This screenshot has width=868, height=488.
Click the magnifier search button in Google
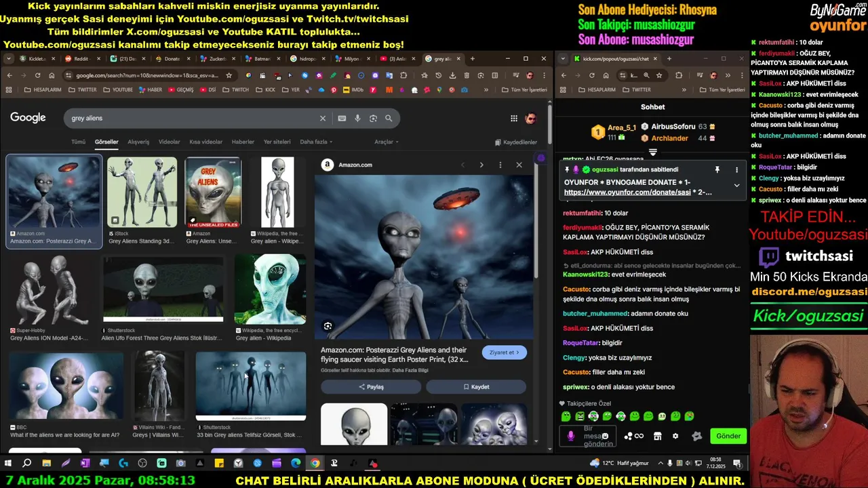389,118
